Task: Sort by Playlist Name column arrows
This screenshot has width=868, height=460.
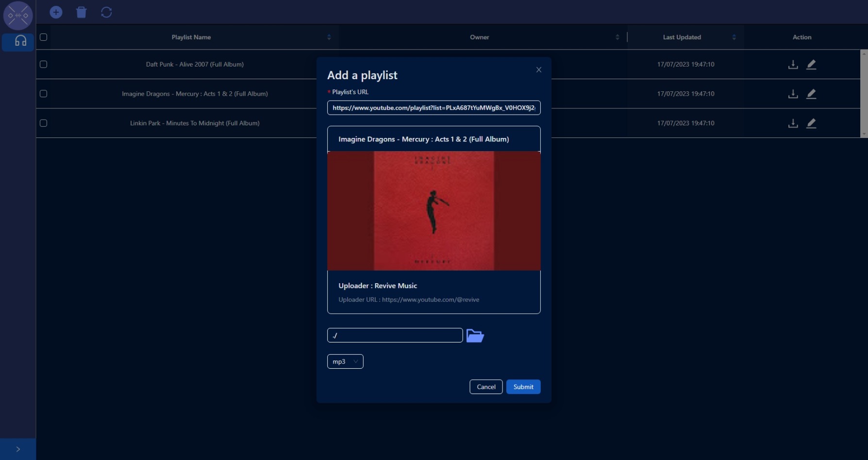Action: [329, 37]
